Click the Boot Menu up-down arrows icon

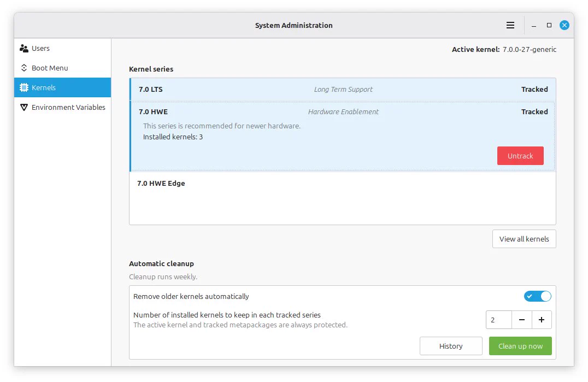pos(24,68)
